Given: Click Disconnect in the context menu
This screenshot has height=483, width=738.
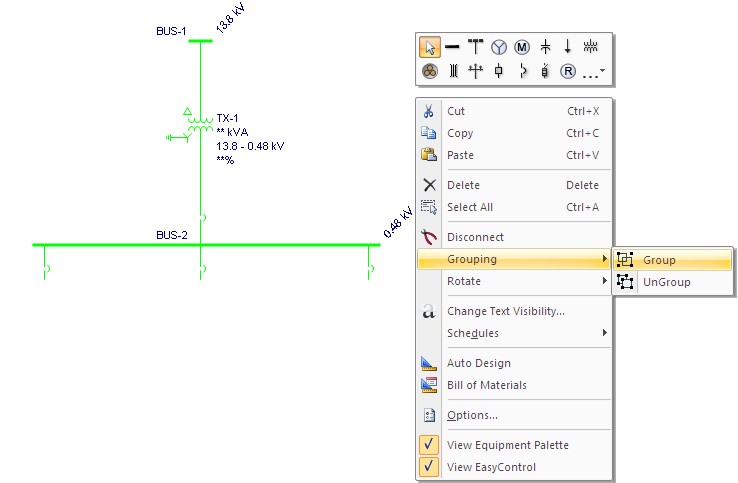Looking at the screenshot, I should pos(475,237).
